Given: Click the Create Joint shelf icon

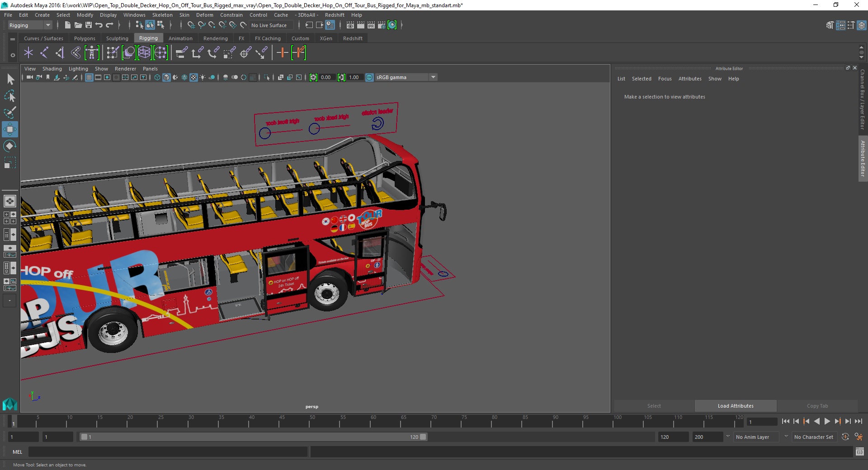Looking at the screenshot, I should point(44,53).
